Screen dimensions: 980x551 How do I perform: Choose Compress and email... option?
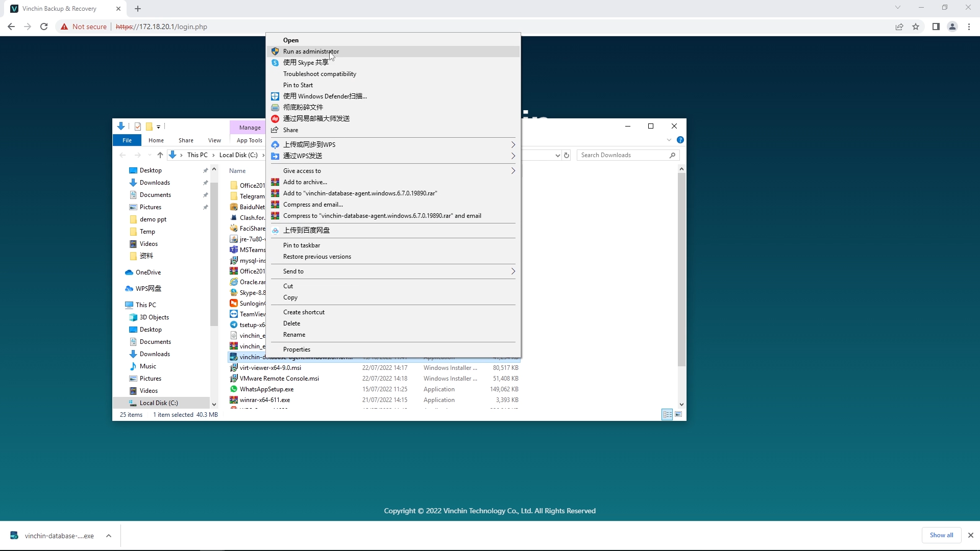(393, 205)
